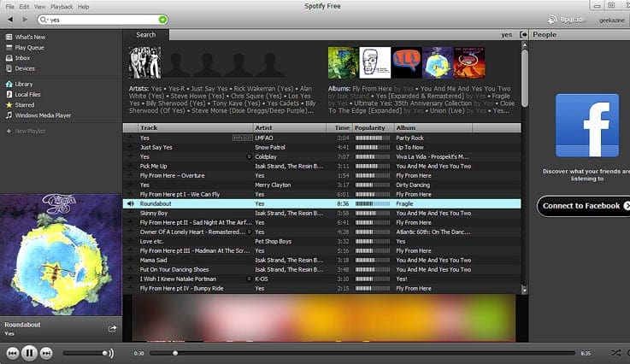Click the volume slider

85,353
